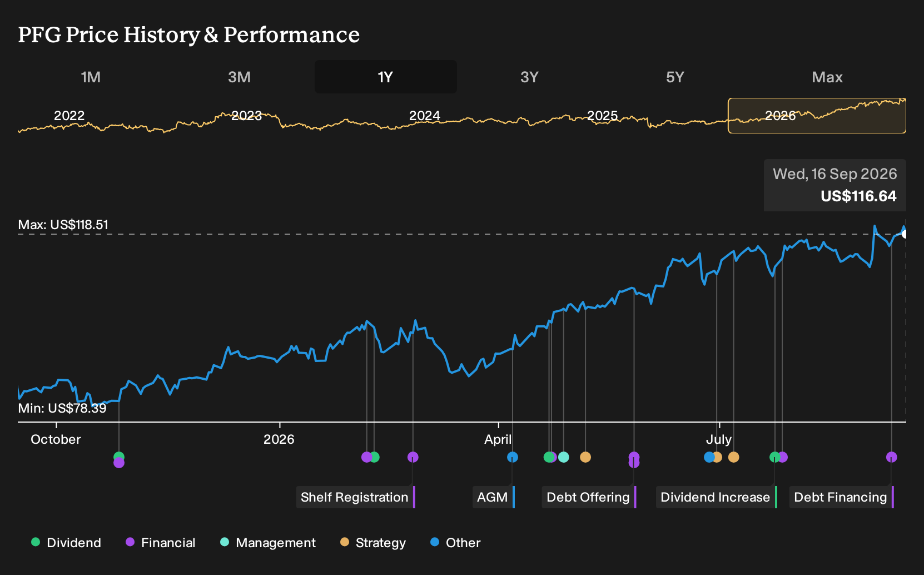Select orange dot overlapping the blue July dot
The height and width of the screenshot is (575, 924).
pyautogui.click(x=717, y=457)
